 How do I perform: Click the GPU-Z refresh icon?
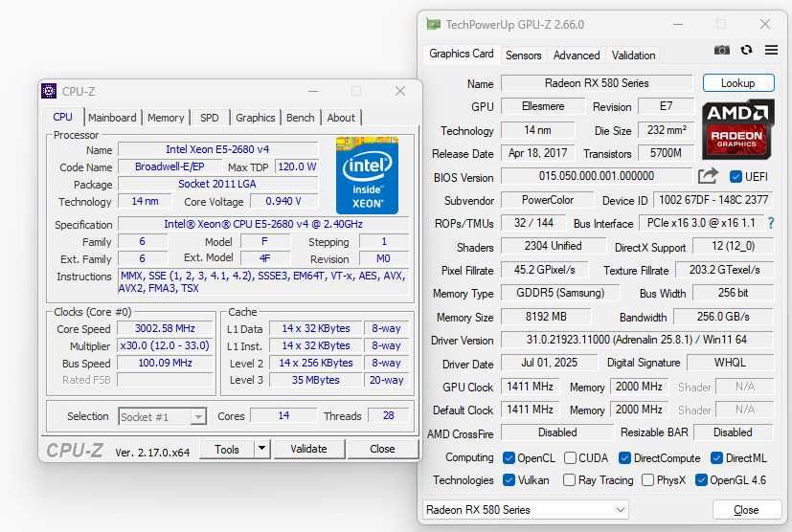click(746, 50)
